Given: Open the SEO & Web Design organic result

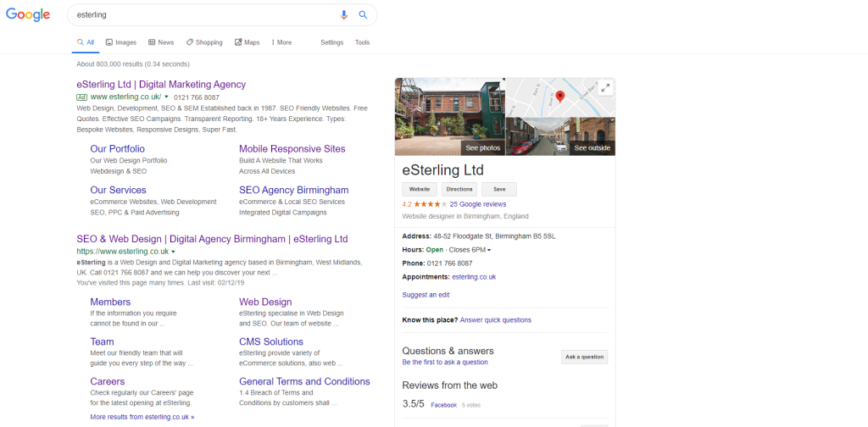Looking at the screenshot, I should (x=212, y=240).
